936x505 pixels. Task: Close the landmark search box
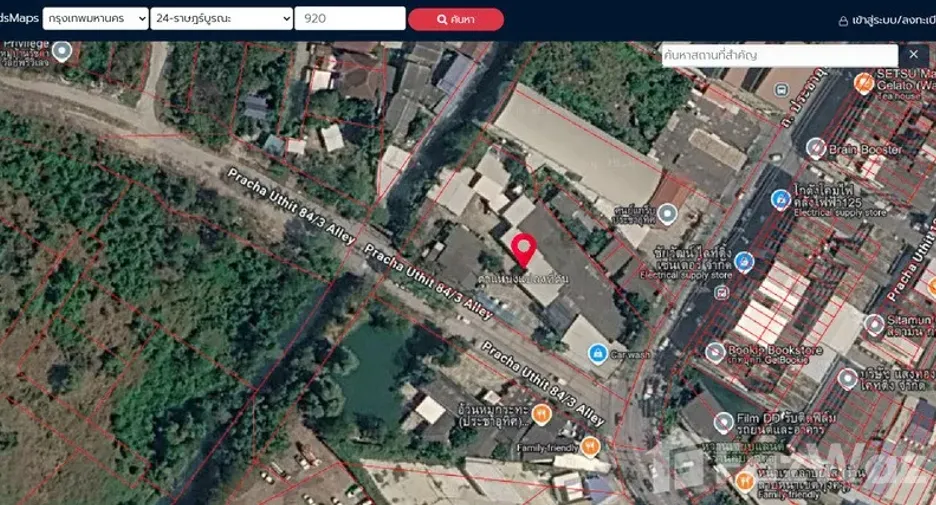point(913,55)
